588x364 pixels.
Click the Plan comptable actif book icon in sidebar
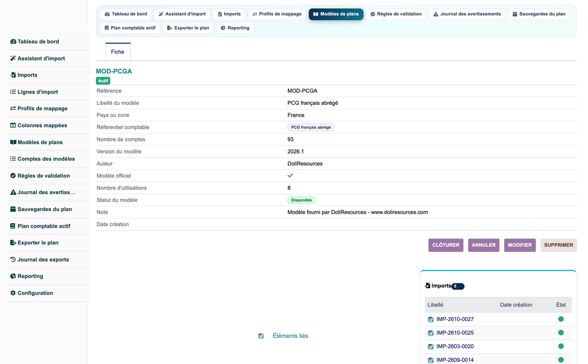click(13, 226)
